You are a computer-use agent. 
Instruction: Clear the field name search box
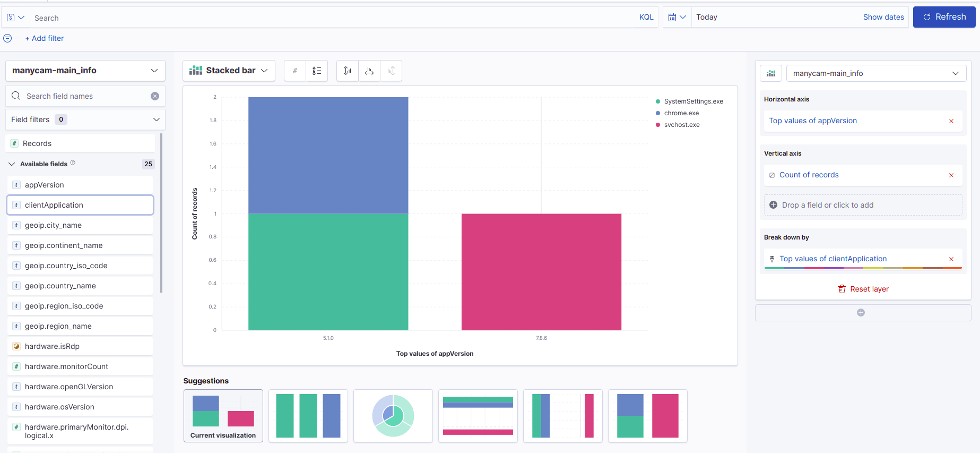[155, 96]
